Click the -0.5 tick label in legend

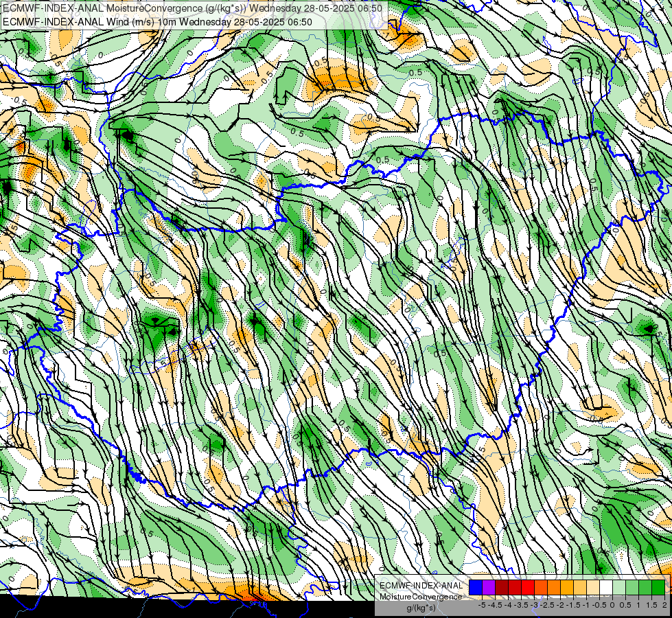tap(599, 605)
